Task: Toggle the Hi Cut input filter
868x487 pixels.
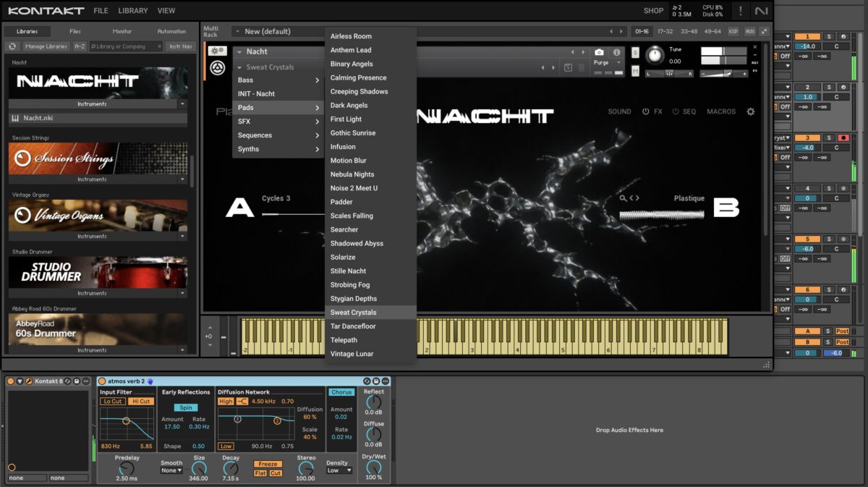Action: pos(141,401)
